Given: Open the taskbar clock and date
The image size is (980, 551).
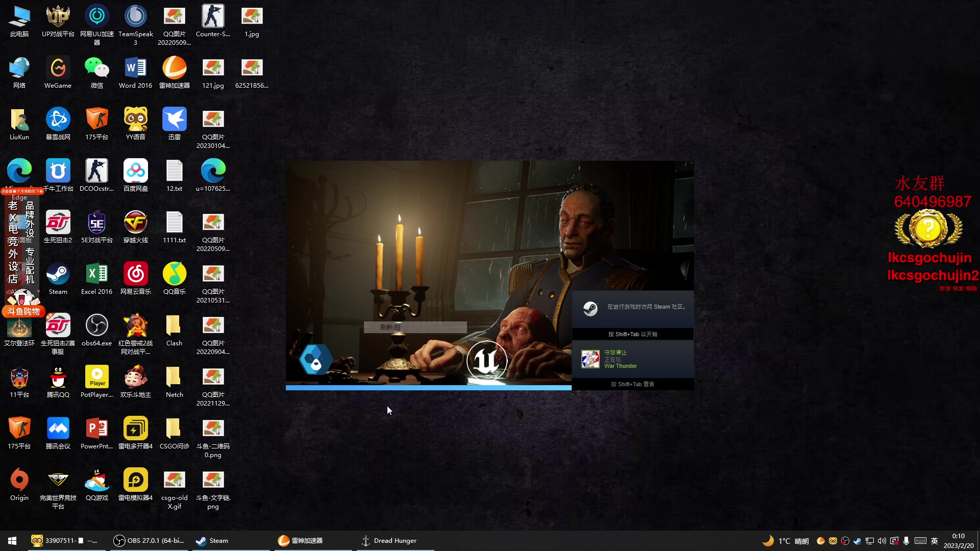Looking at the screenshot, I should [x=959, y=541].
